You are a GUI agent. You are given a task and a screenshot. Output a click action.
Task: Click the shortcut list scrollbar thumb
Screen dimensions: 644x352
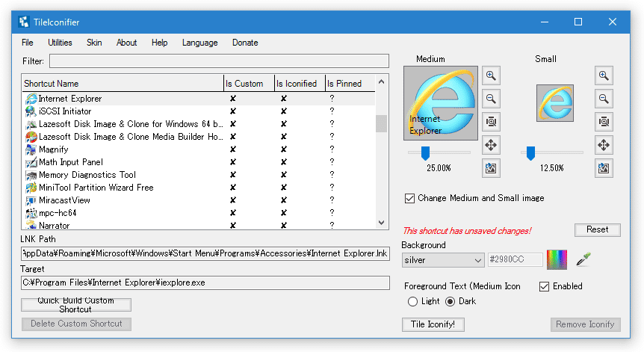[382, 123]
